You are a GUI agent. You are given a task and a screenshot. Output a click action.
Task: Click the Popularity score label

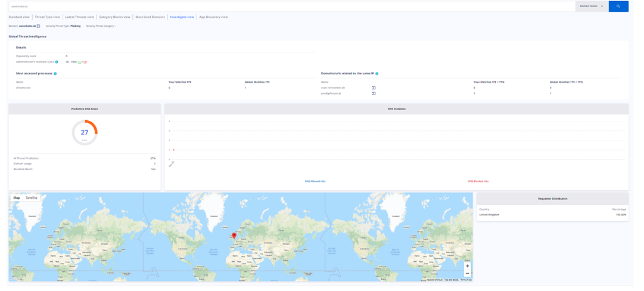(x=24, y=56)
